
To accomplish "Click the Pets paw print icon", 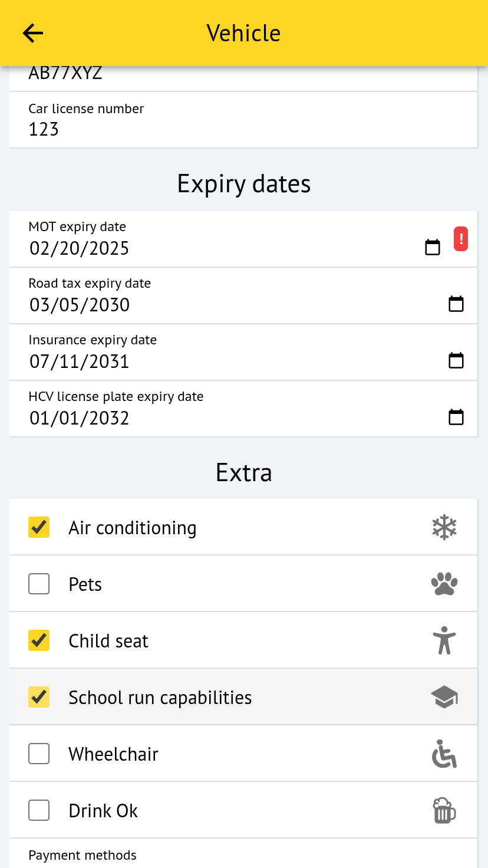I will pos(444,584).
